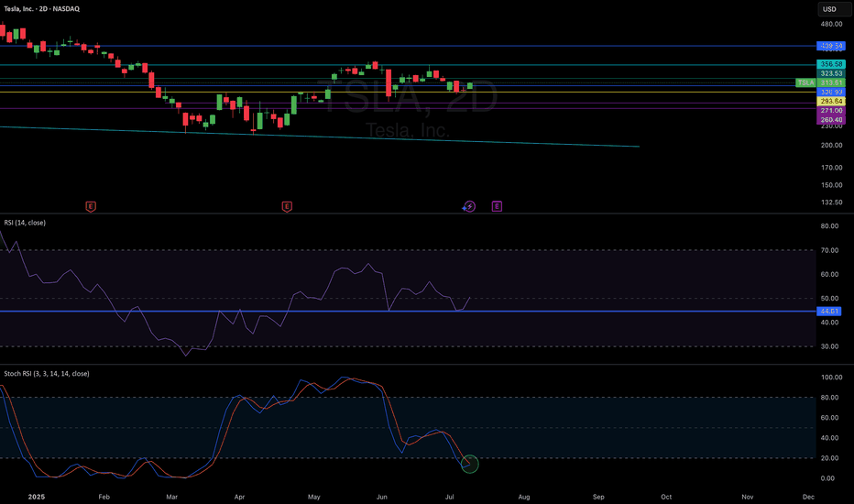Click the red earnings marker near Feb
The image size is (854, 504).
tap(91, 206)
